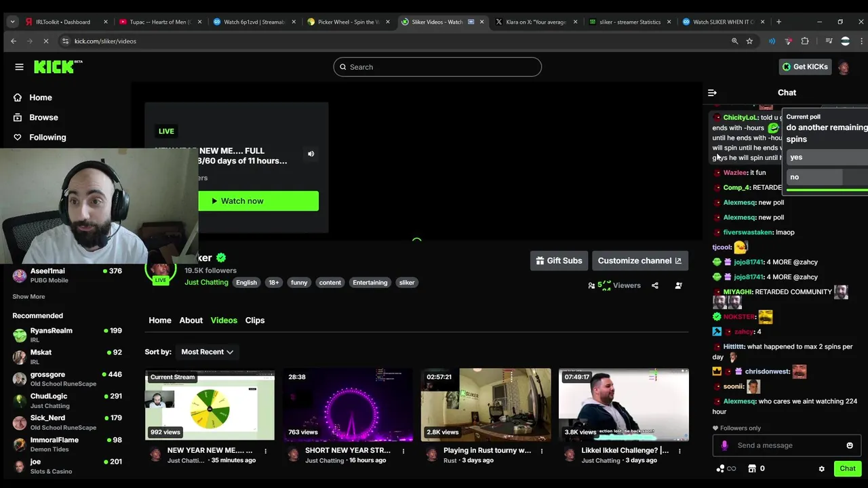Click the Customize channel button

point(639,261)
